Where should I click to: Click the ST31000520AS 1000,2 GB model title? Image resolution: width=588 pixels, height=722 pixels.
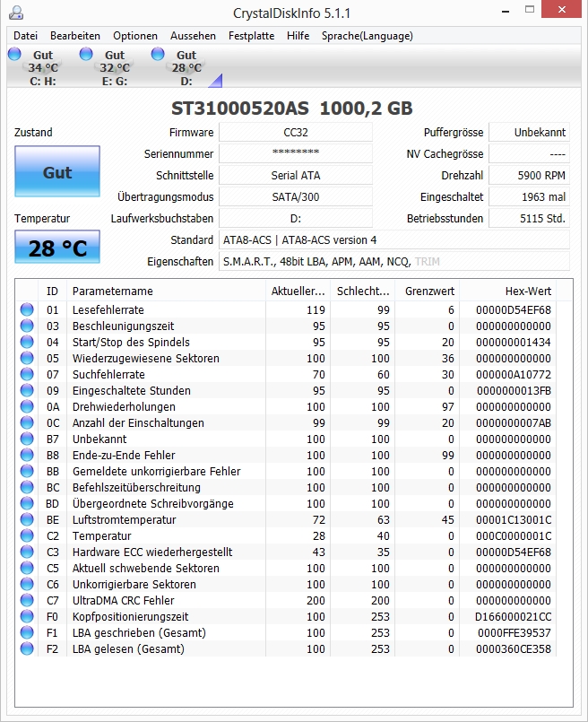[291, 109]
